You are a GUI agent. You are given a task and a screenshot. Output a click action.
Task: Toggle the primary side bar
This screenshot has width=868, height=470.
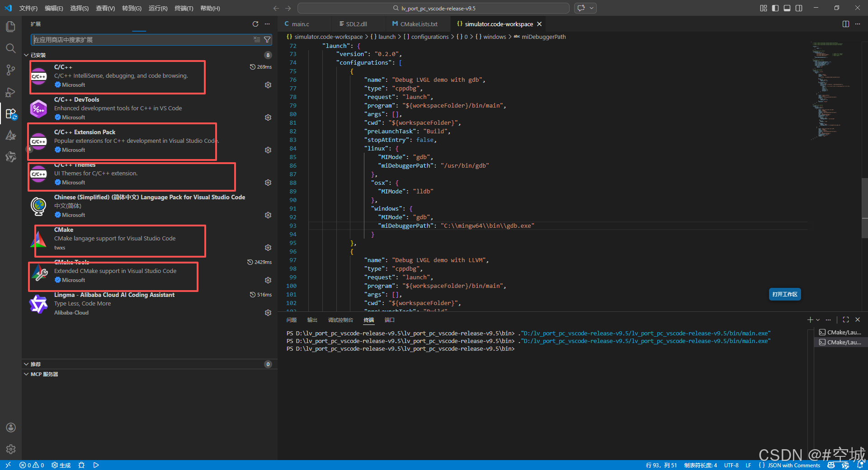coord(775,8)
